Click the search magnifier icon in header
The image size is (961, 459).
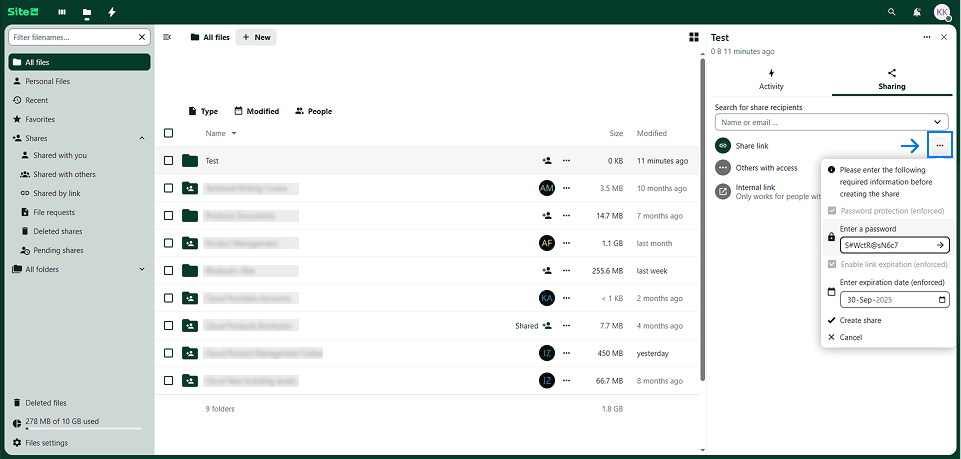[892, 12]
